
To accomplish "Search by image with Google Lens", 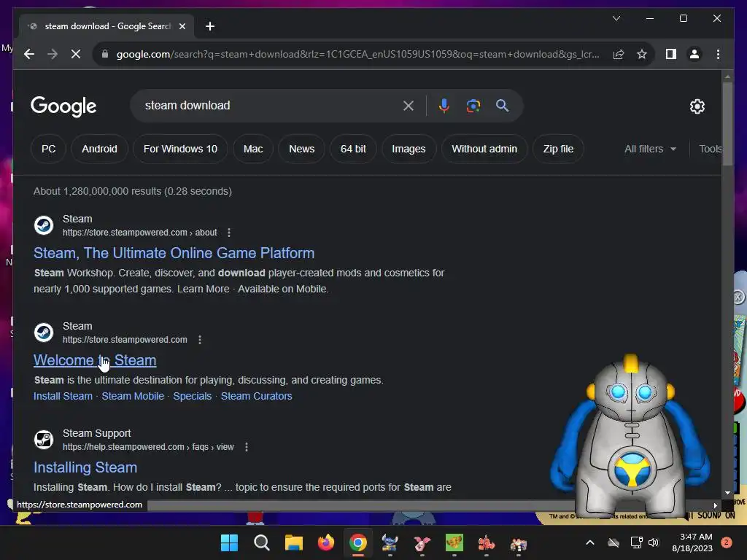I will [473, 106].
